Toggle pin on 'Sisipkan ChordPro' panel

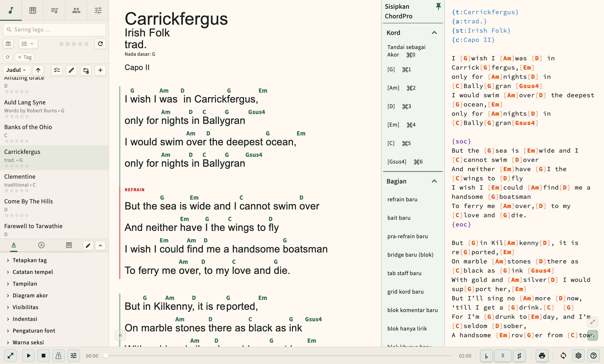[x=438, y=6]
